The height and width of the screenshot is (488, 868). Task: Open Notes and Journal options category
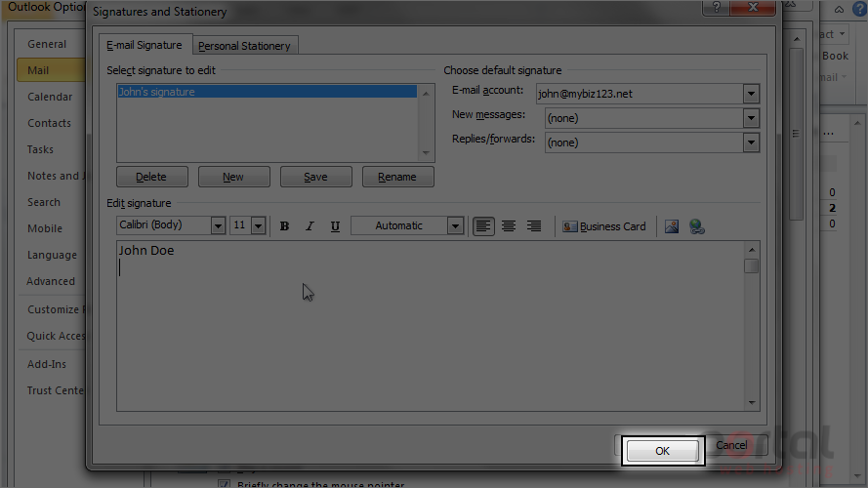point(57,176)
